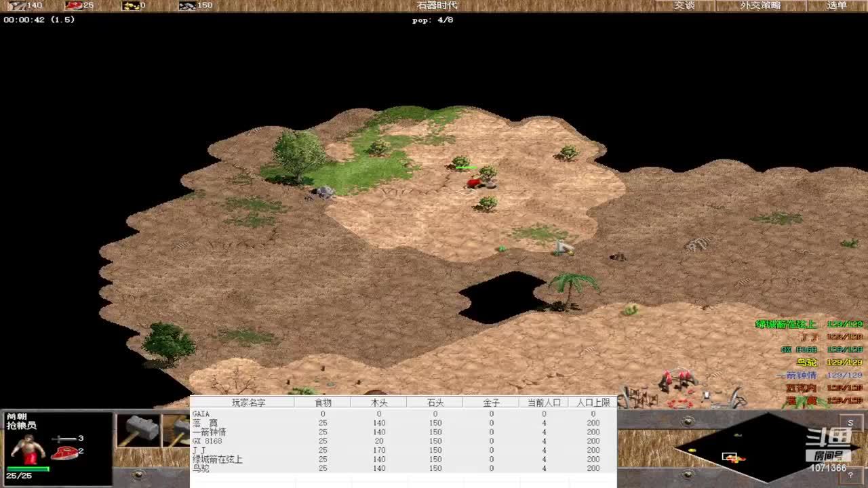Click the 当前人口 column header
Screen dimensions: 868x488
[544, 403]
